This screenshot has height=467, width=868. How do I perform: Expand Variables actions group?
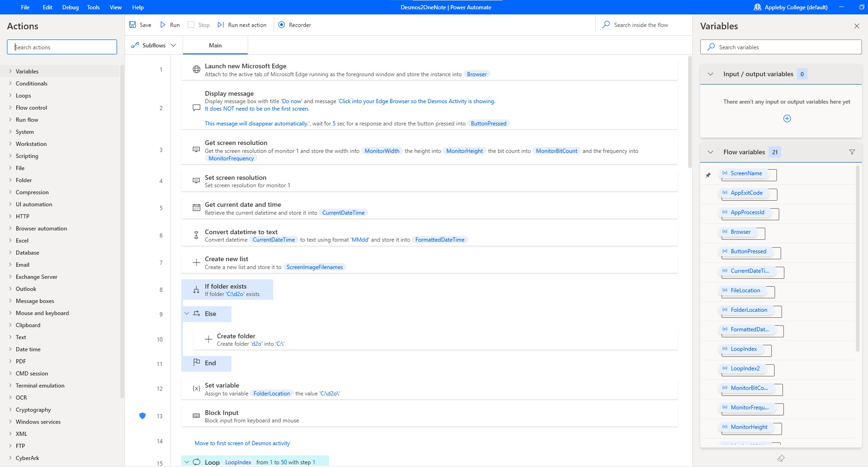tap(10, 71)
